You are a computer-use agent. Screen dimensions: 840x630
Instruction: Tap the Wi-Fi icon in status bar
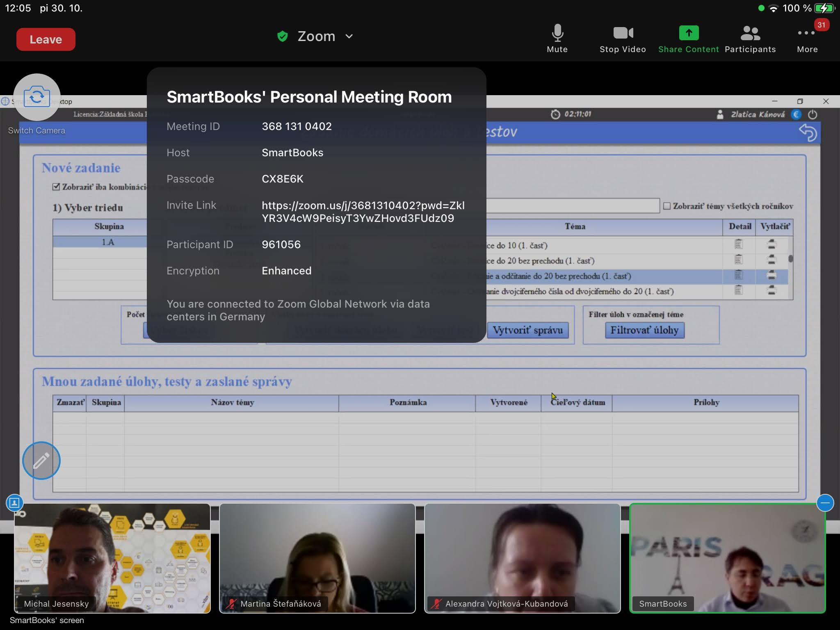[774, 9]
